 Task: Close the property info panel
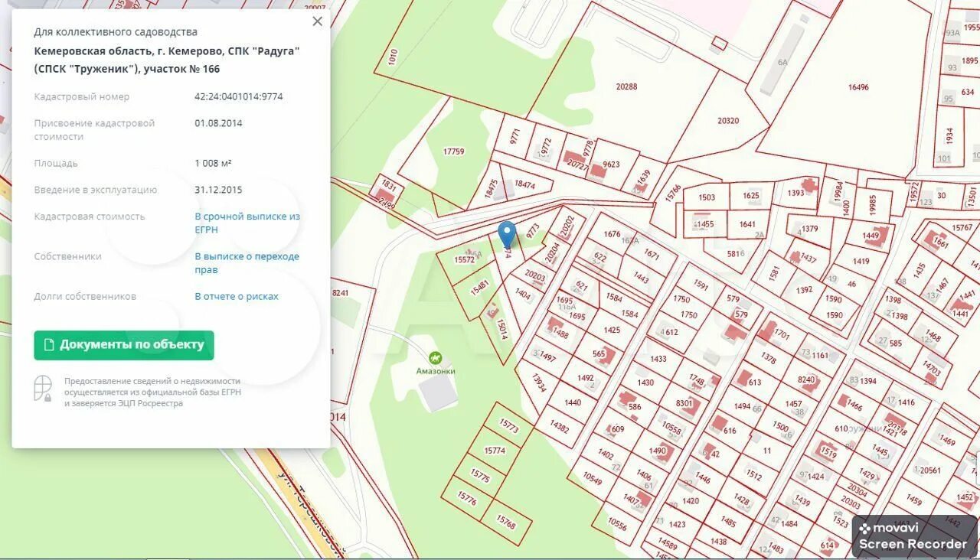317,21
